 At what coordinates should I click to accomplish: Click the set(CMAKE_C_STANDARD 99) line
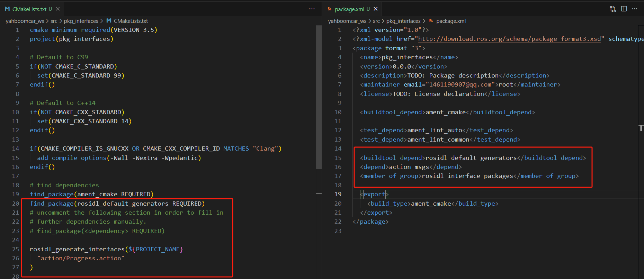(x=81, y=75)
